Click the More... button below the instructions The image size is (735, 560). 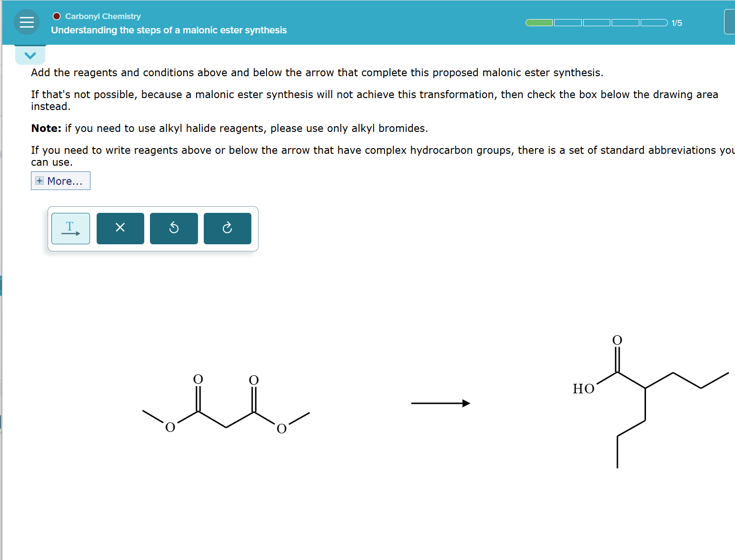tap(60, 181)
